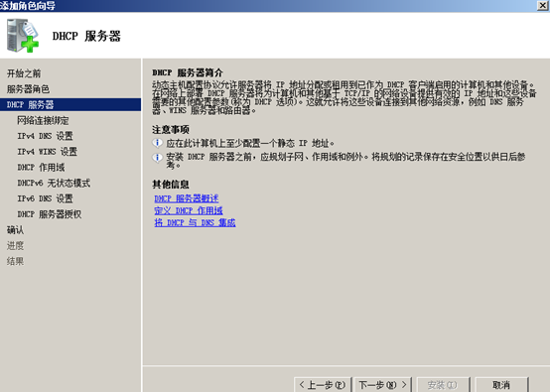
Task: Close the Add Roles Wizard window
Action: (543, 5)
